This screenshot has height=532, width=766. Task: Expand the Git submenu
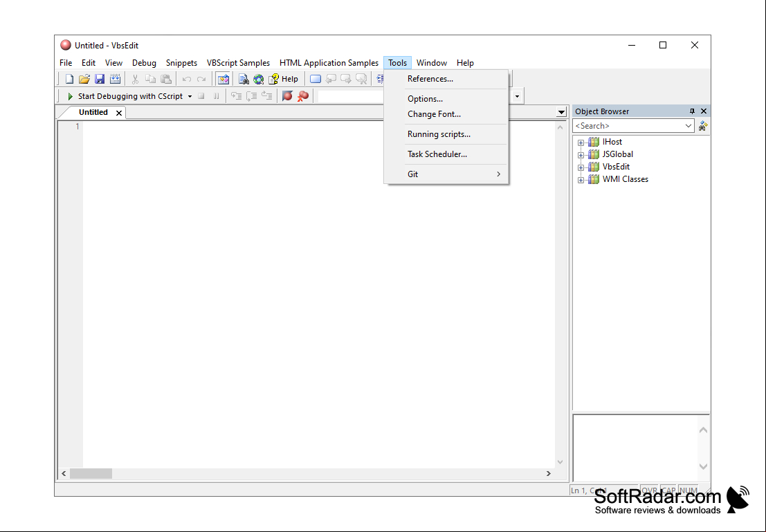tap(446, 174)
